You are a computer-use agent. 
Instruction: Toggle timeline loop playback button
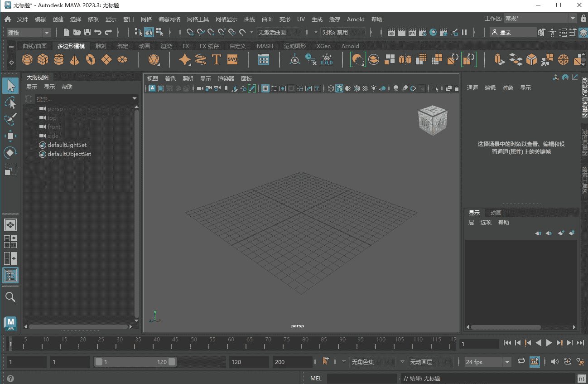[x=521, y=361]
